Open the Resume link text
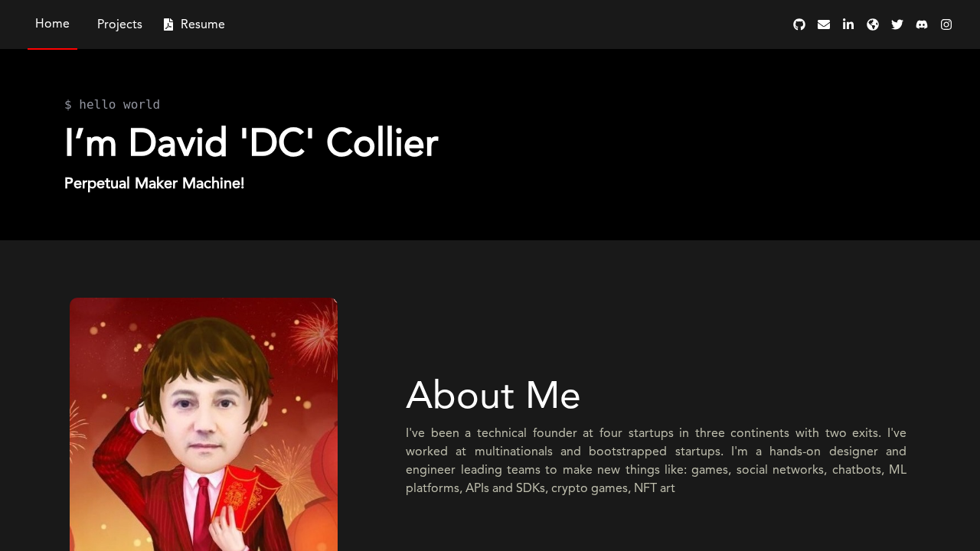Viewport: 980px width, 551px height. (203, 24)
